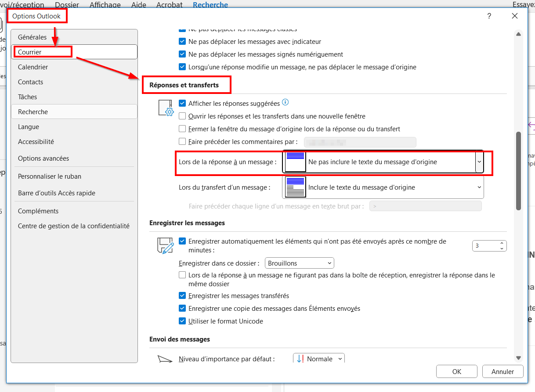Select the Langue category

(74, 127)
